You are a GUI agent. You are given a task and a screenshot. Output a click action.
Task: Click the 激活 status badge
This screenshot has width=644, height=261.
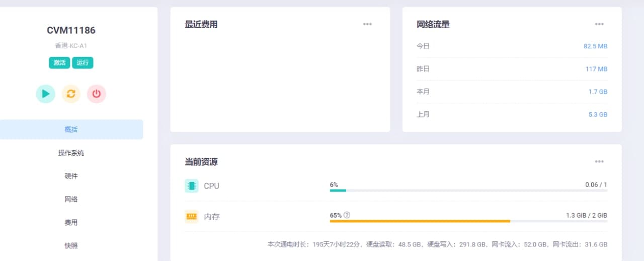[59, 63]
